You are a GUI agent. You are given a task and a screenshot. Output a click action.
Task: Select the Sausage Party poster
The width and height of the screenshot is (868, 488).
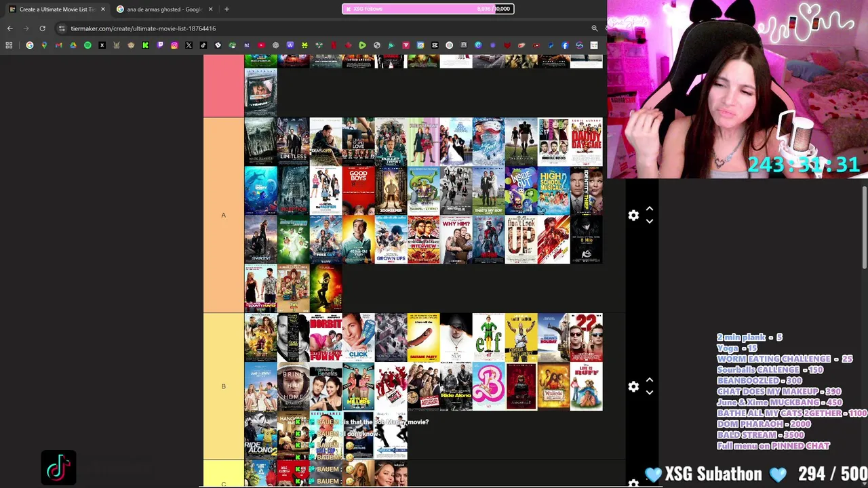423,337
